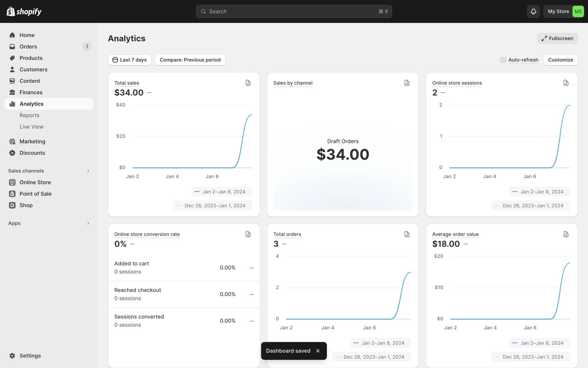Click the Customize button

pyautogui.click(x=560, y=60)
